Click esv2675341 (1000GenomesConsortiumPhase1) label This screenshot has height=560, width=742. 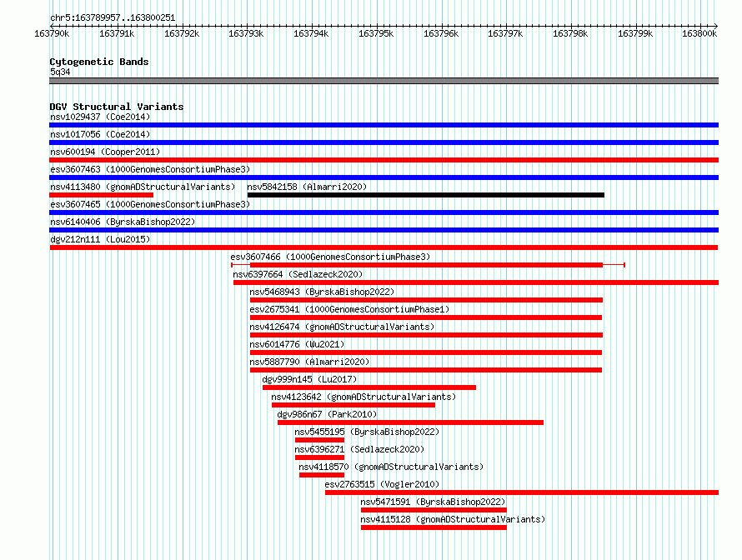click(x=349, y=309)
